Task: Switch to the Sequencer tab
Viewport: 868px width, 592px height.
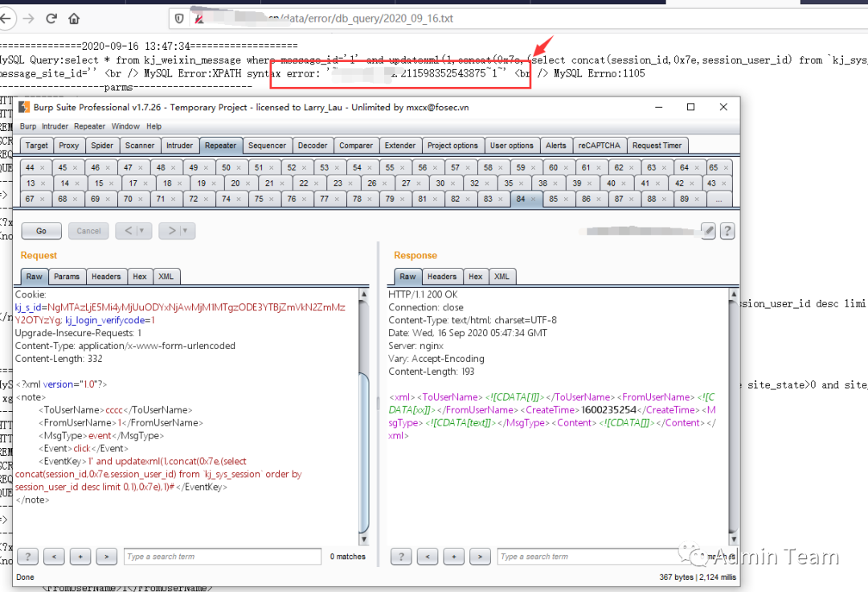Action: coord(267,145)
